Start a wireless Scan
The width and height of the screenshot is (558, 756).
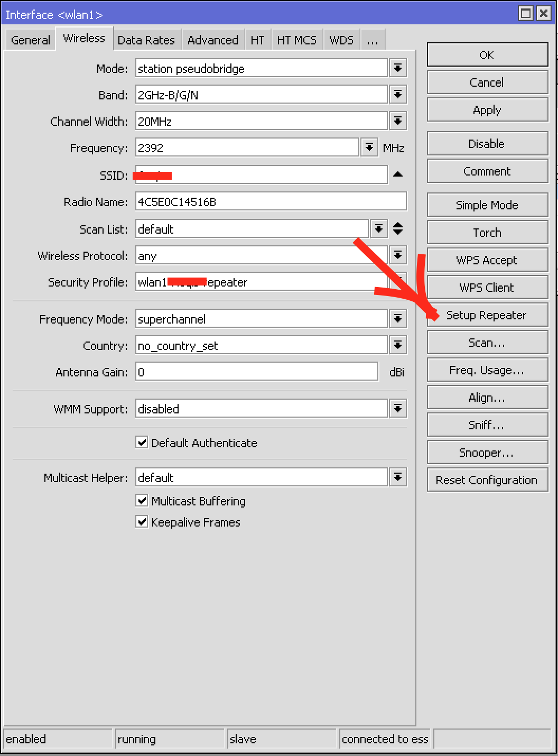point(487,342)
